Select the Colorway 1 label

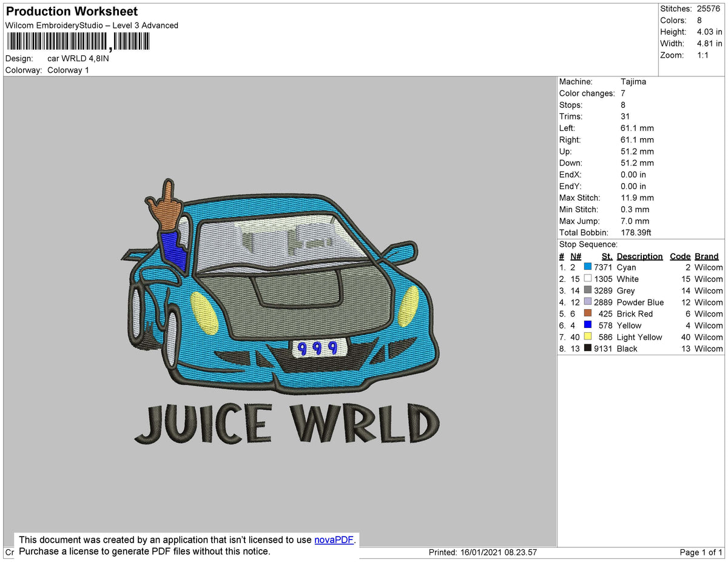68,70
